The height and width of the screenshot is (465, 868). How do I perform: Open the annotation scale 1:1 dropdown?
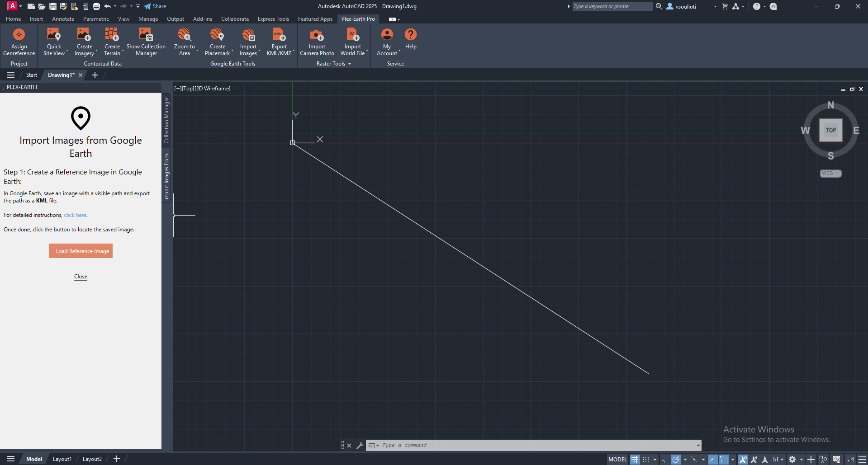point(778,460)
